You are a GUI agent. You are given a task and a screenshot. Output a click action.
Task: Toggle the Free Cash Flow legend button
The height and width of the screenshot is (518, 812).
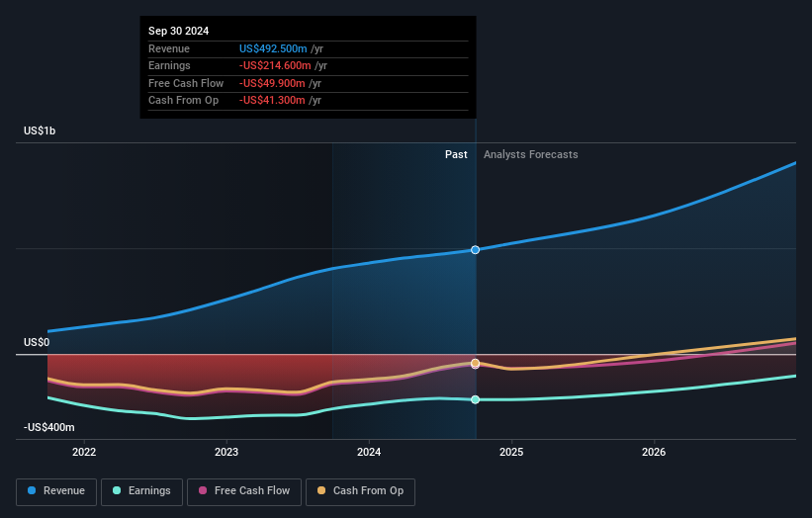click(x=244, y=491)
